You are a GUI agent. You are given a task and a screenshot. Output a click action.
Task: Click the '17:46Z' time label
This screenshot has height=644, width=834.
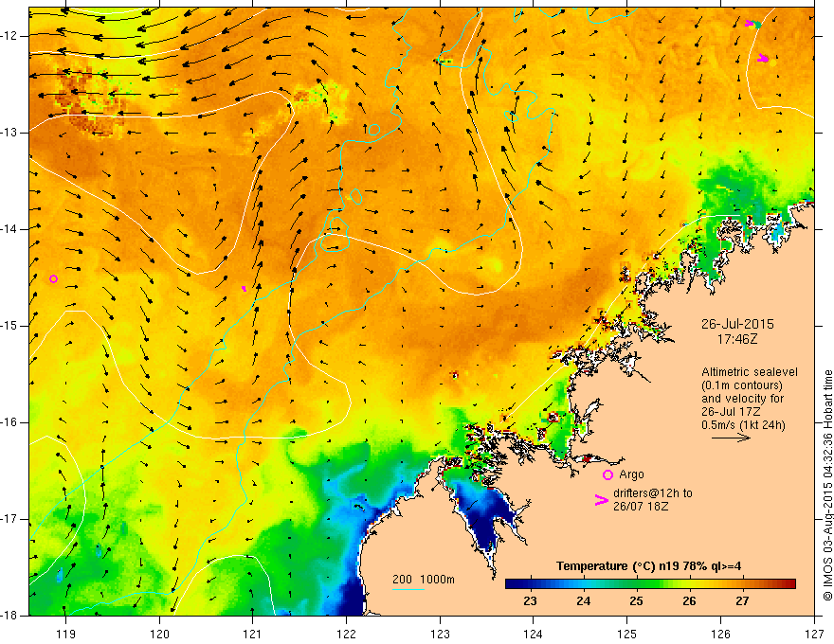coord(737,338)
